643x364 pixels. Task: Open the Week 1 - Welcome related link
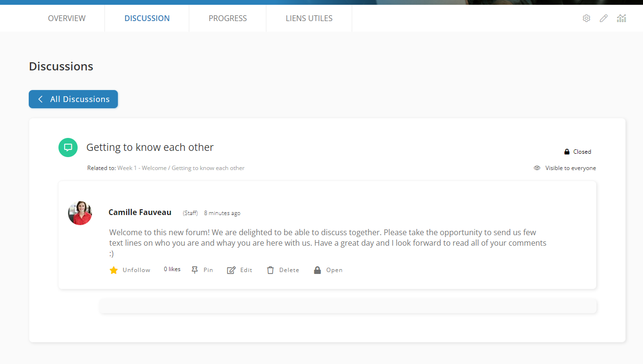tap(142, 168)
